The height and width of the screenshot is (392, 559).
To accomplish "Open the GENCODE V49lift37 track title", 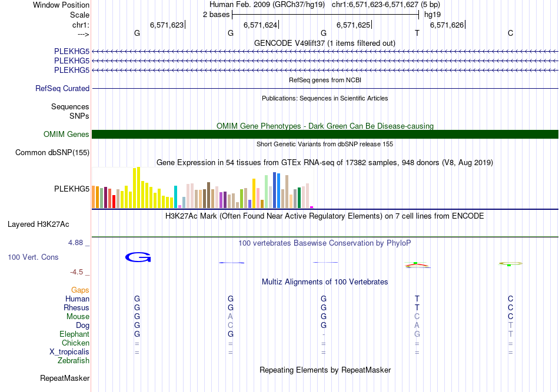I will click(x=325, y=43).
